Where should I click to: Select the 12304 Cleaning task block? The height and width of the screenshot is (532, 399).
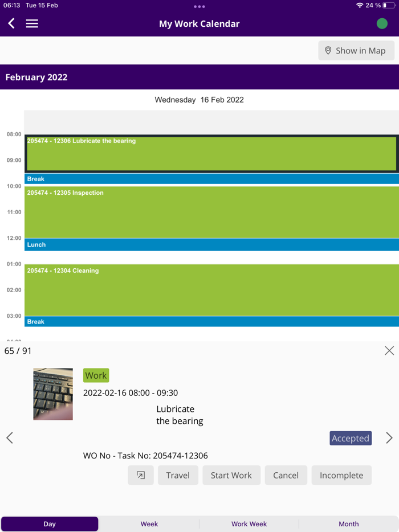[211, 290]
